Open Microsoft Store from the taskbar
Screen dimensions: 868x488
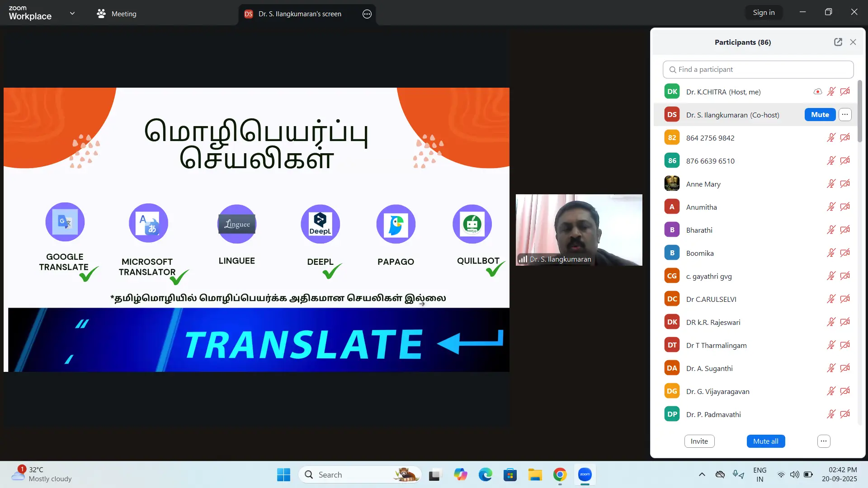510,475
